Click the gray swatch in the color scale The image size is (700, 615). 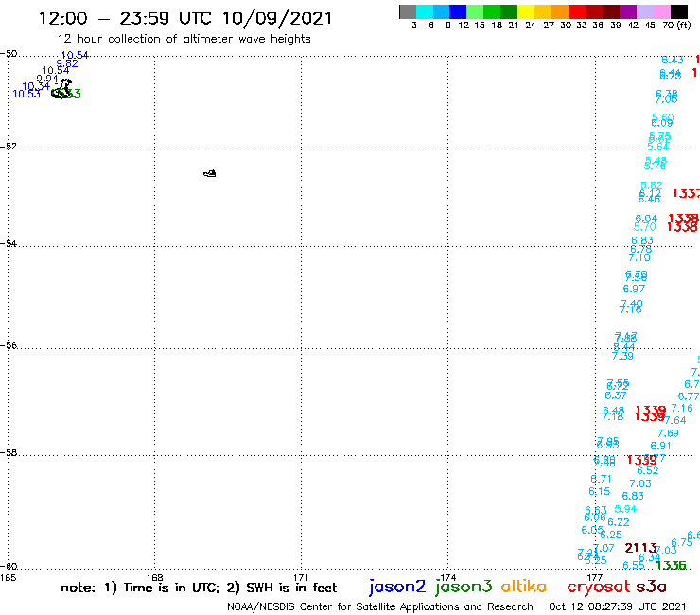(x=408, y=11)
